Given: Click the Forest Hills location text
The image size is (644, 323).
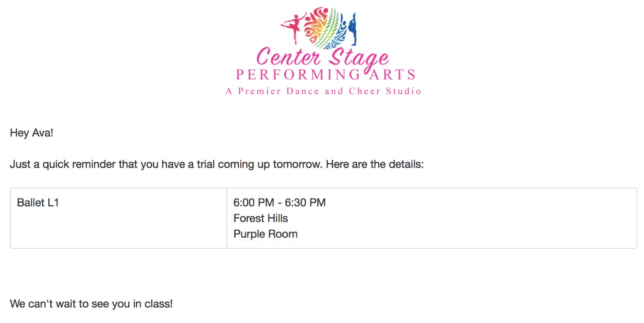Looking at the screenshot, I should click(x=261, y=218).
